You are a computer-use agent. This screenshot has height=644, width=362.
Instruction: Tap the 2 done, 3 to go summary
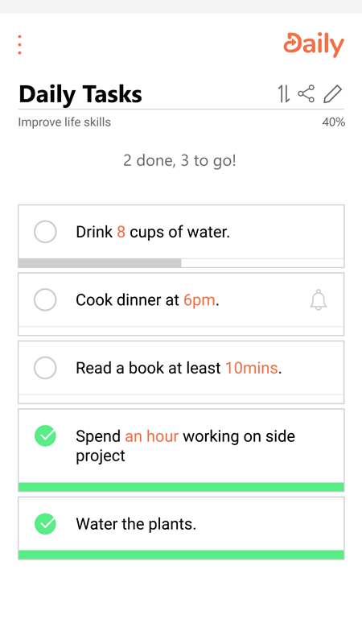click(179, 160)
